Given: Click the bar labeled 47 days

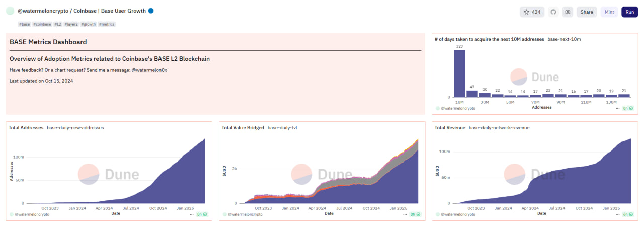Looking at the screenshot, I should pos(472,94).
